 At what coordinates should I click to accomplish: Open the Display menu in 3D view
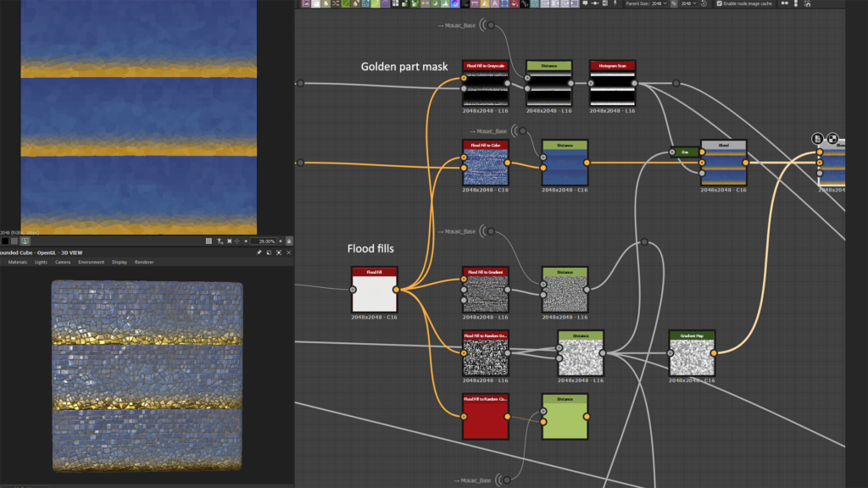pyautogui.click(x=120, y=262)
